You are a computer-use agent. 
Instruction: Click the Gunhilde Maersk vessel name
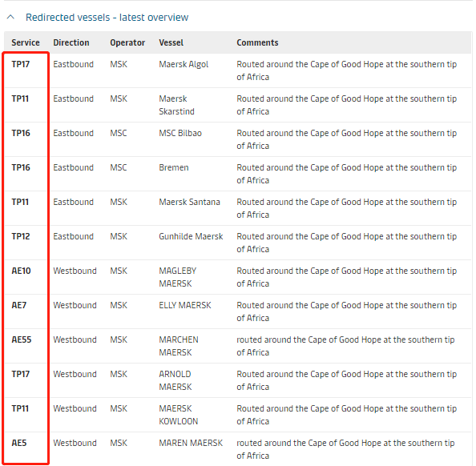point(191,236)
